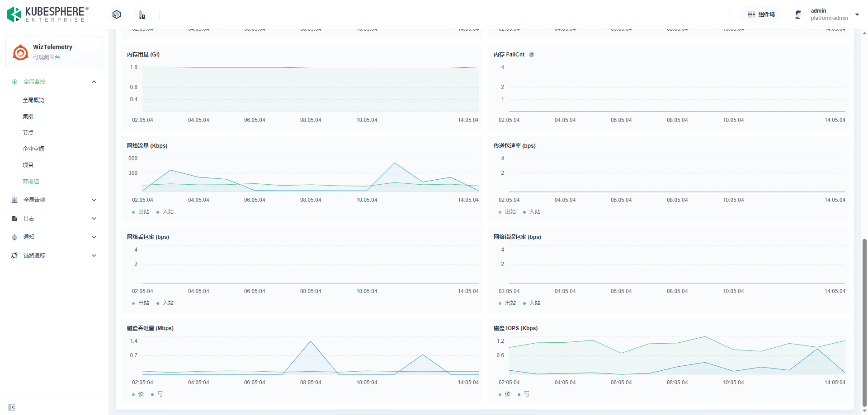Expand the 全局告警 menu section
868x415 pixels.
coord(94,200)
